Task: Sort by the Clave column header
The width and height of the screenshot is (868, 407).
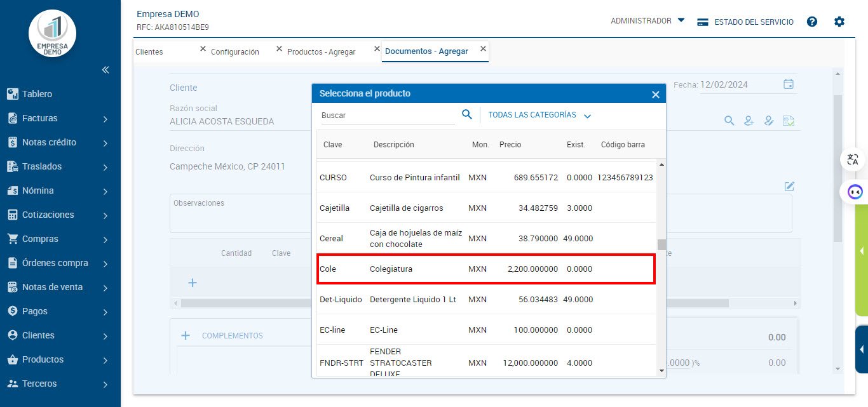Action: click(x=332, y=145)
